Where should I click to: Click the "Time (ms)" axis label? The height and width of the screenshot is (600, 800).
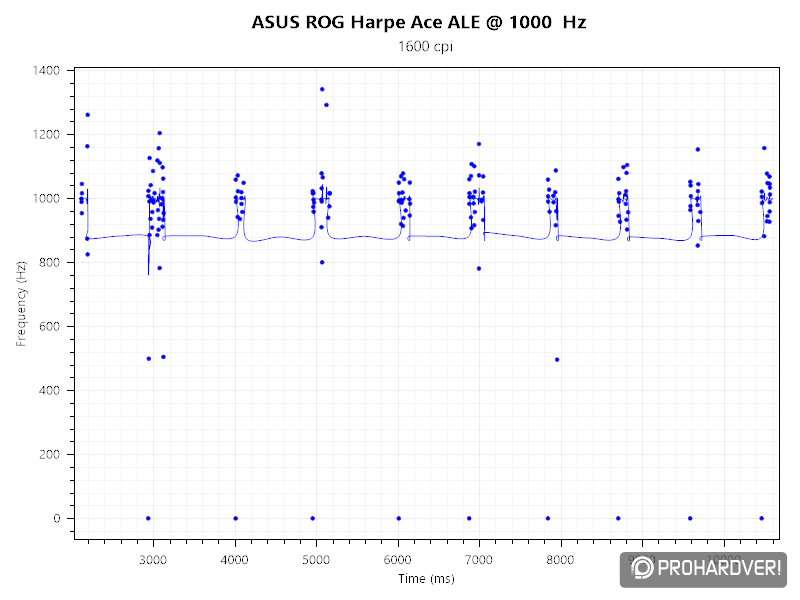[x=426, y=579]
